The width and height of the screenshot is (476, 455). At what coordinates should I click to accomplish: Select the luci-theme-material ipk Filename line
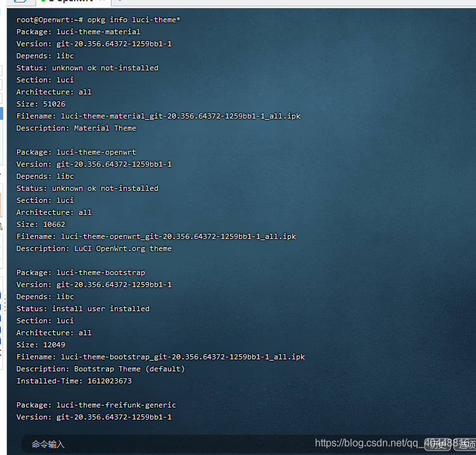pyautogui.click(x=158, y=116)
